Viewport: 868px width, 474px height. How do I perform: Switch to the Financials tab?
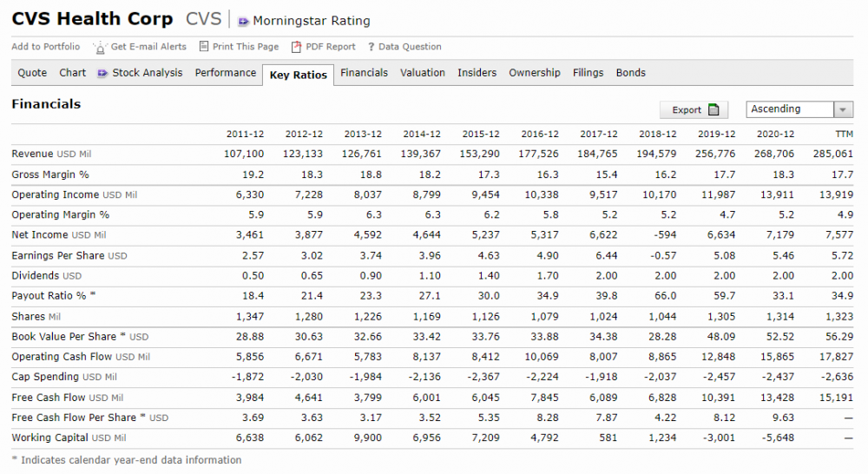point(364,73)
